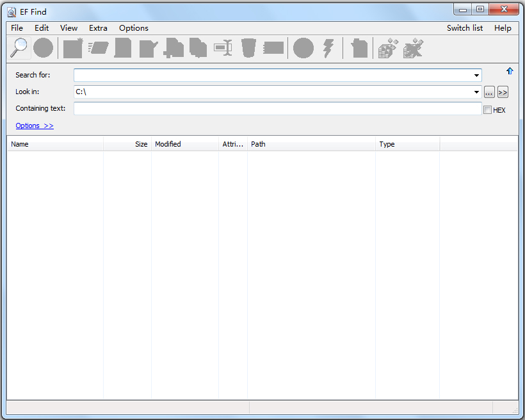Sort results by the Type column
The image size is (525, 420).
(x=407, y=144)
